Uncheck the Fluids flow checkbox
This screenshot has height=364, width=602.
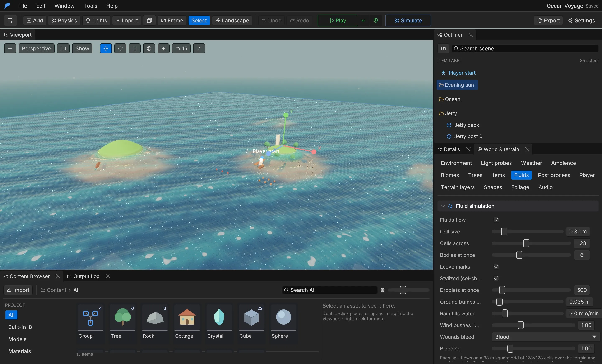point(496,220)
